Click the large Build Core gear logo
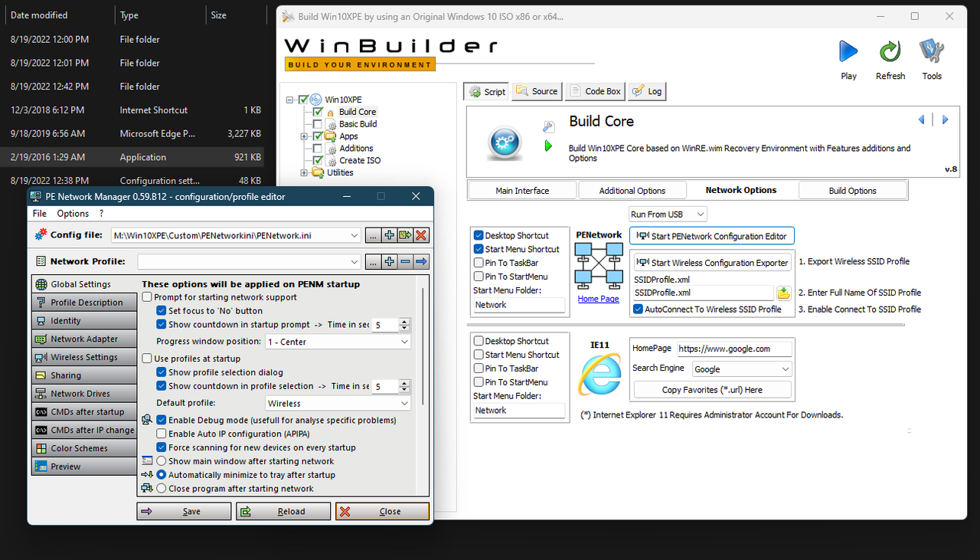The height and width of the screenshot is (560, 980). [505, 142]
